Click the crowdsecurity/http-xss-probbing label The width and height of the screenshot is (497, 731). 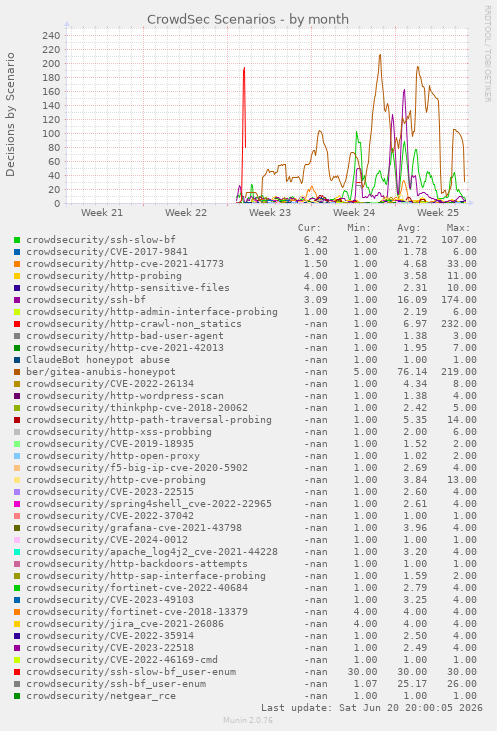[x=119, y=432]
